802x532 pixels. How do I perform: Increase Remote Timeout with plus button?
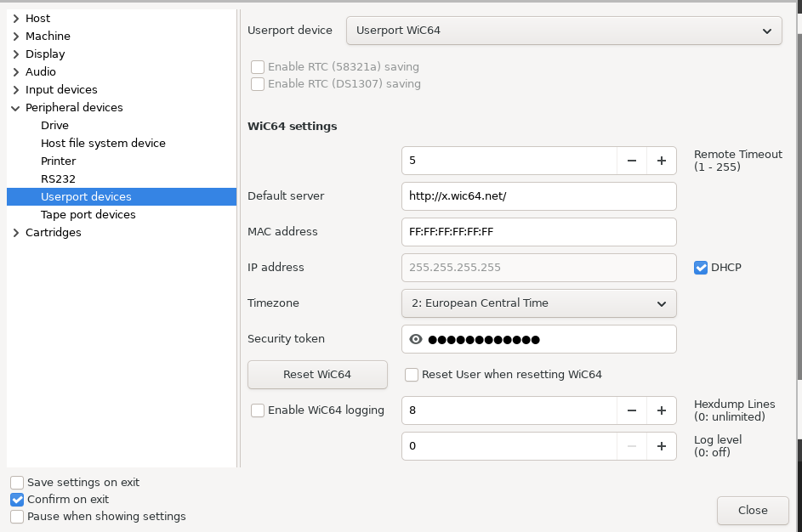click(x=662, y=161)
